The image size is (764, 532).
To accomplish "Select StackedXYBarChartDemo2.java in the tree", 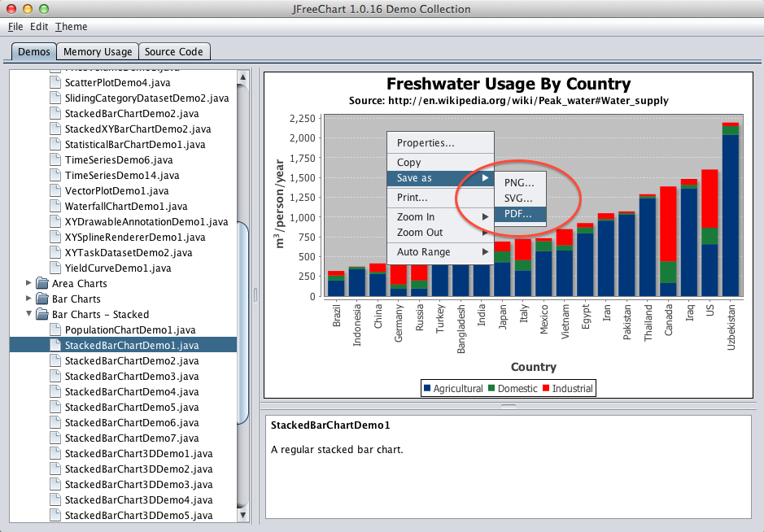I will (x=138, y=129).
